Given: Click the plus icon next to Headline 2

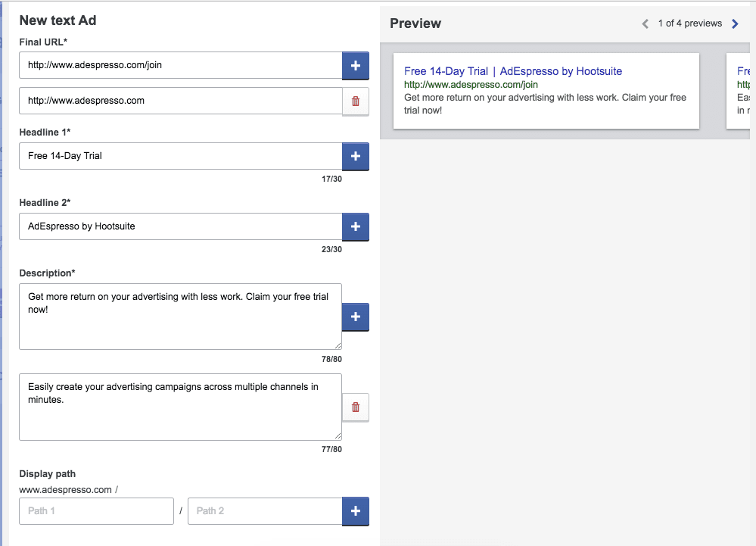Looking at the screenshot, I should pyautogui.click(x=355, y=226).
